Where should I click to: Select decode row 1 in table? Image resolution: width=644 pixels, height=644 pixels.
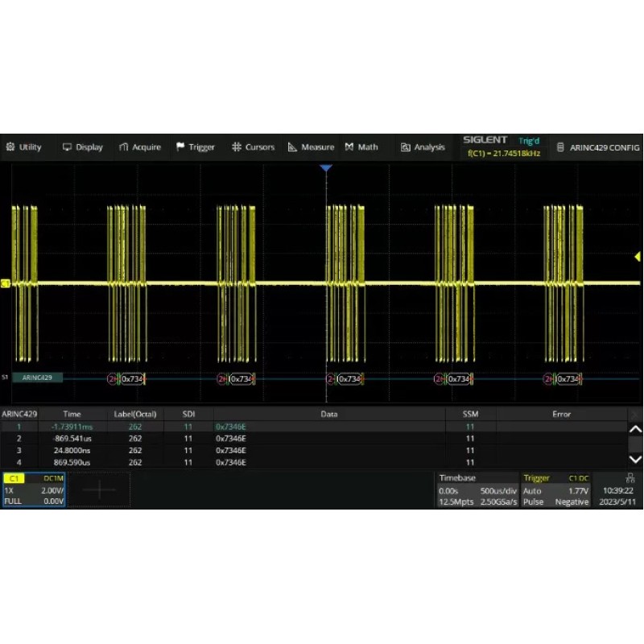(322, 426)
